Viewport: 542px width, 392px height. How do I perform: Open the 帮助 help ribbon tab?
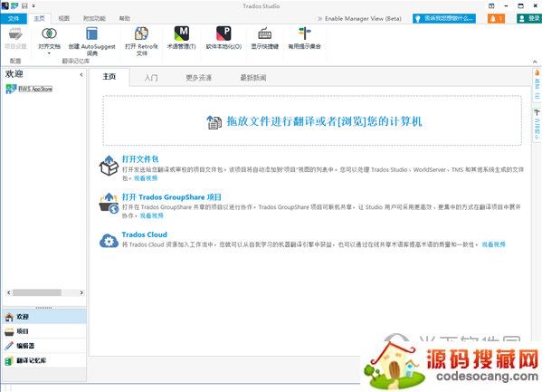[x=125, y=18]
